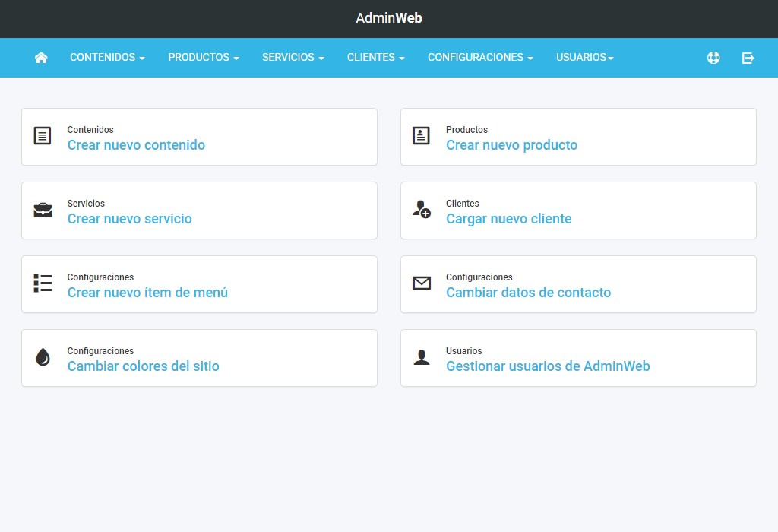Open Cambiar datos de contacto
Screen dimensions: 778x532
(x=528, y=293)
